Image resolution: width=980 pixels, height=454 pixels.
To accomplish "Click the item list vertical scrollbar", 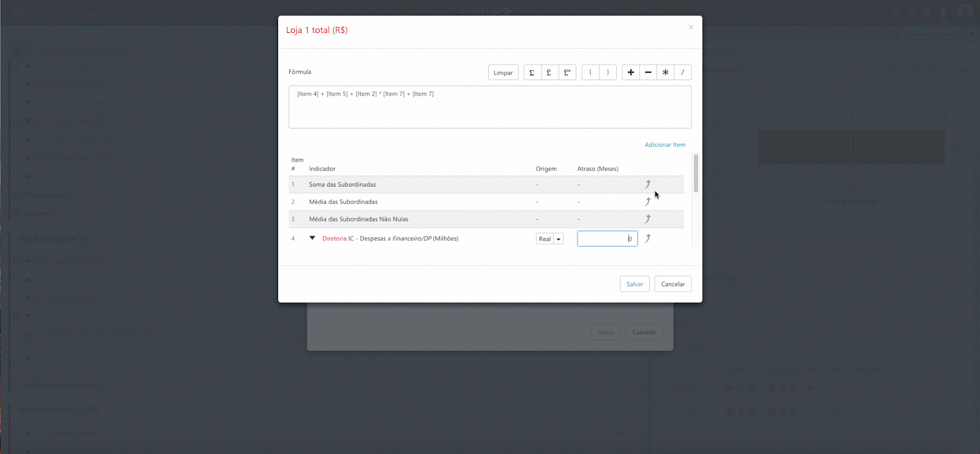I will click(696, 173).
